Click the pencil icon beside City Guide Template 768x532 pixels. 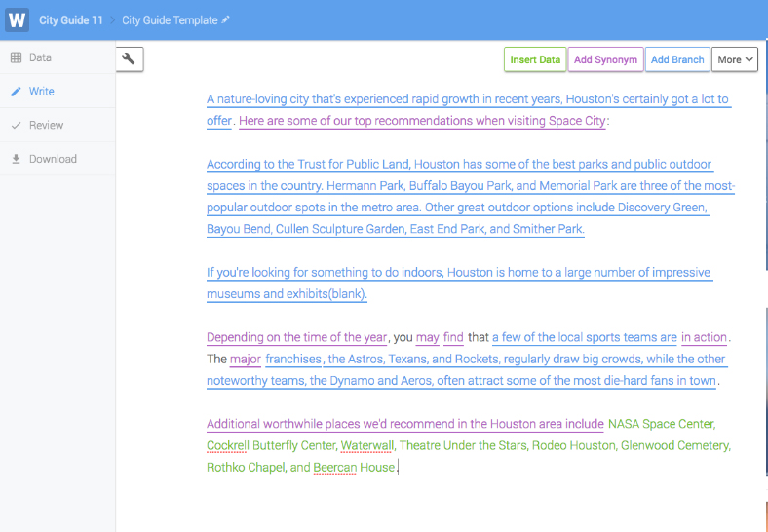pos(227,19)
